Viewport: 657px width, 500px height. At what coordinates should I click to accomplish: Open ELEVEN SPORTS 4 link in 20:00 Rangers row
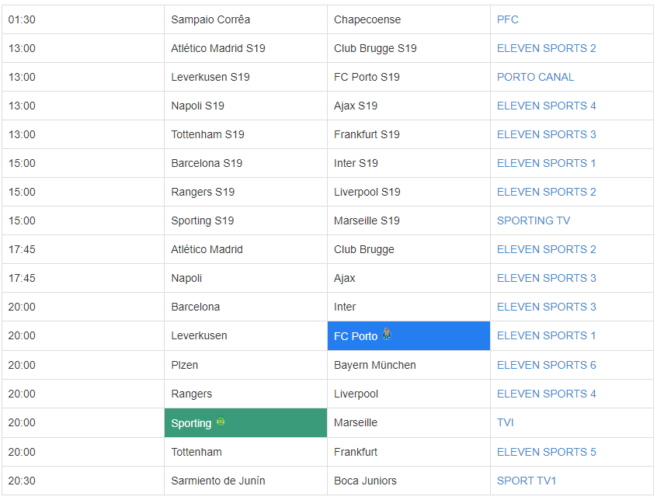[546, 394]
